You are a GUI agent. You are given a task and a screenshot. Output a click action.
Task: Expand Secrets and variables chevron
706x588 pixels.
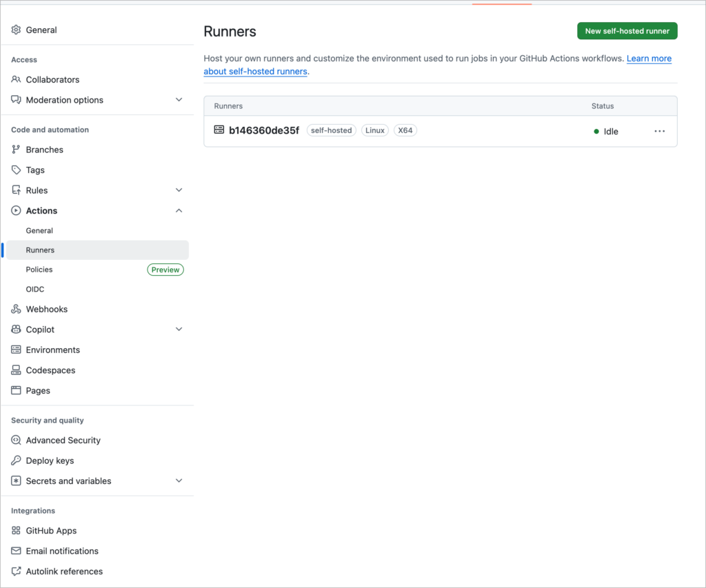click(179, 481)
